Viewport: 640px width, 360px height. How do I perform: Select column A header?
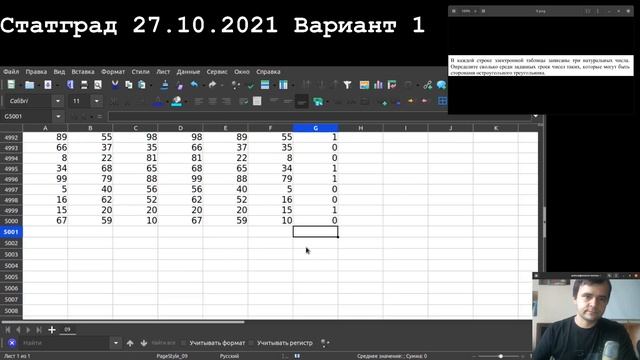[45, 128]
